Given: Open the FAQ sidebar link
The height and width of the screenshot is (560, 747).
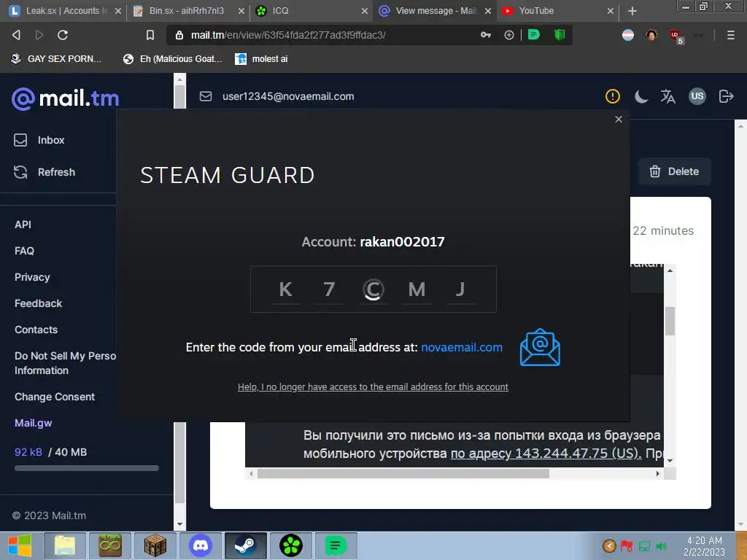Looking at the screenshot, I should [24, 251].
